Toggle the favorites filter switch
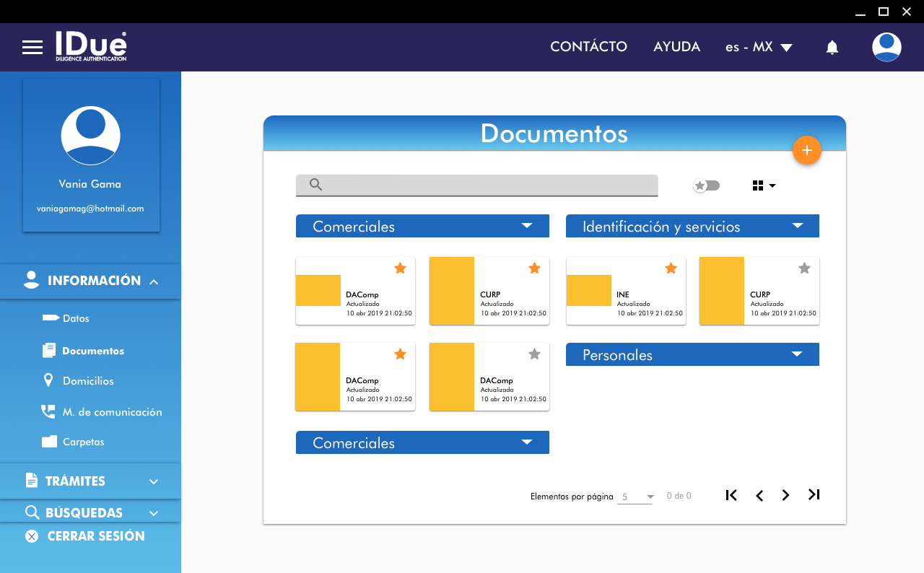Viewport: 924px width, 573px height. [706, 185]
